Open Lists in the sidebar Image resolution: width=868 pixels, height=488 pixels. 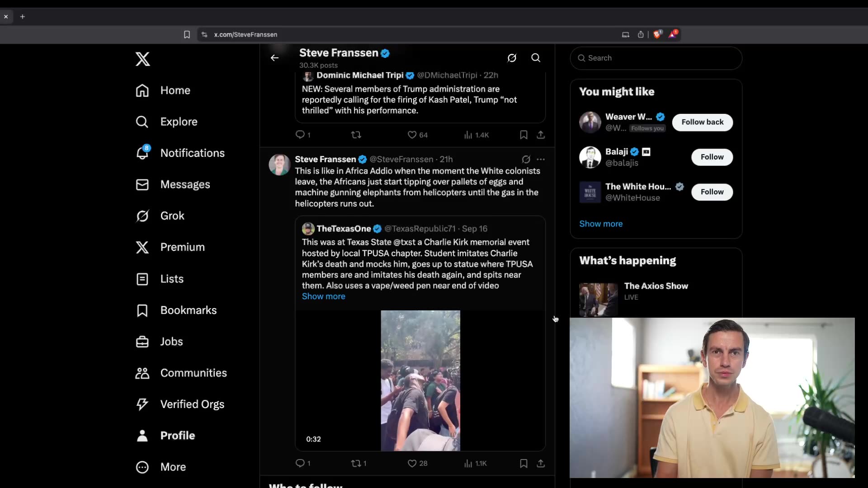[160, 279]
